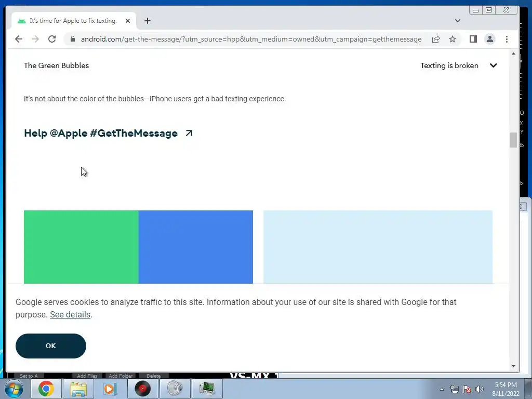The image size is (532, 399).
Task: Click the scrollbar up arrow
Action: coord(513,54)
